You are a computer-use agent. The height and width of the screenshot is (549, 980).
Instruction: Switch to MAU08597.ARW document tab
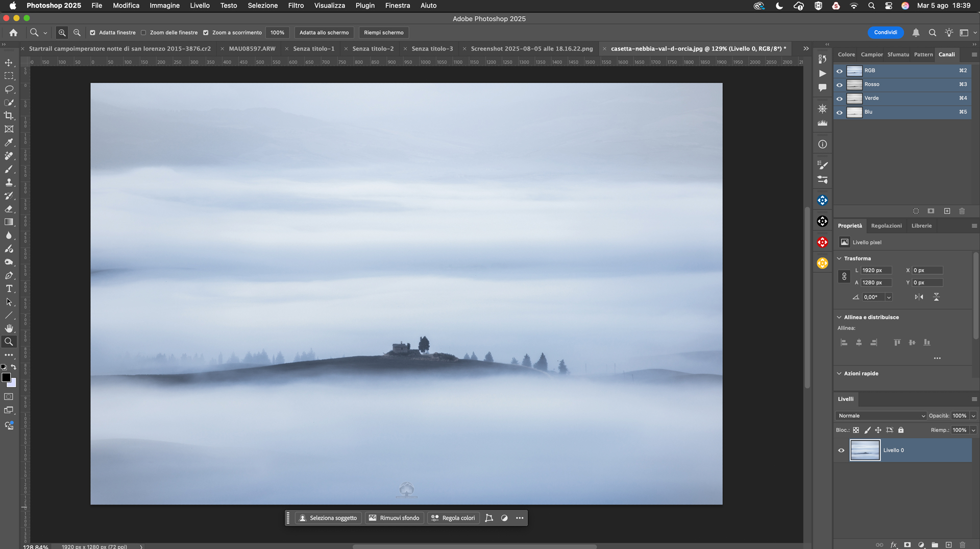[x=252, y=49]
